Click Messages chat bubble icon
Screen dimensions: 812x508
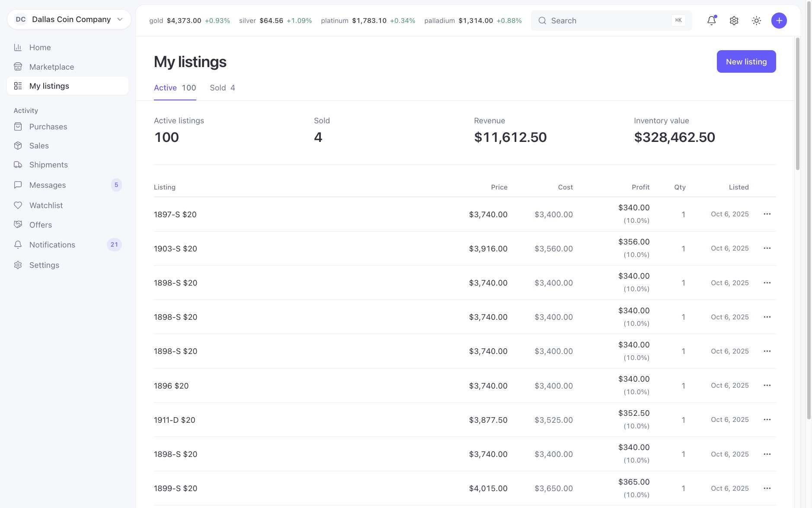coord(18,185)
